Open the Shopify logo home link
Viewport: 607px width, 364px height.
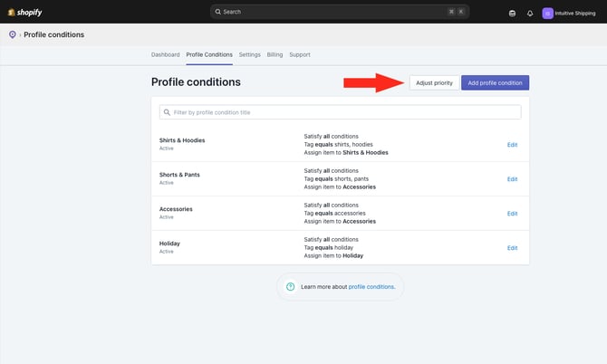coord(24,13)
